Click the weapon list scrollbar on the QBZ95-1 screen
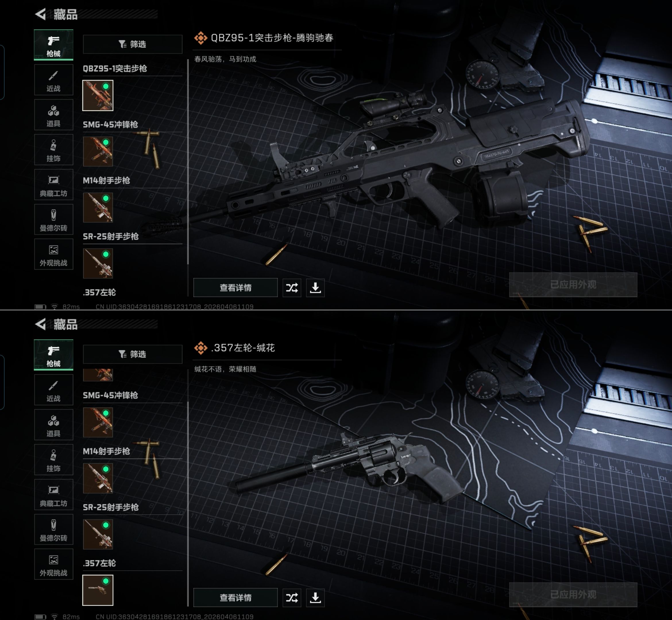This screenshot has height=620, width=672. [188, 162]
